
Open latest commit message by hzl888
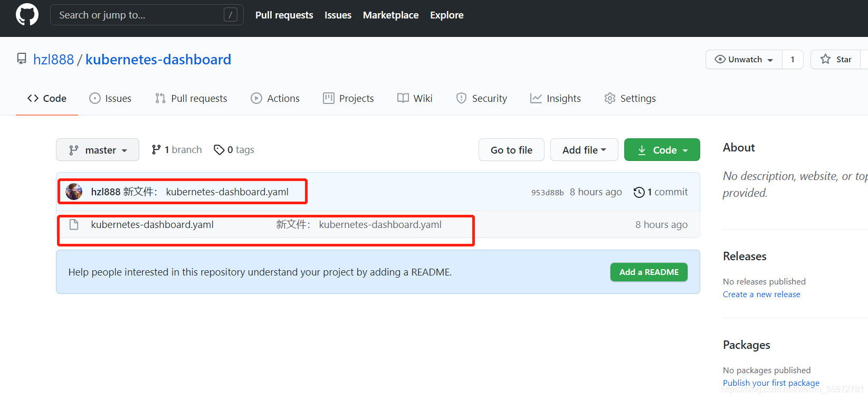(206, 192)
